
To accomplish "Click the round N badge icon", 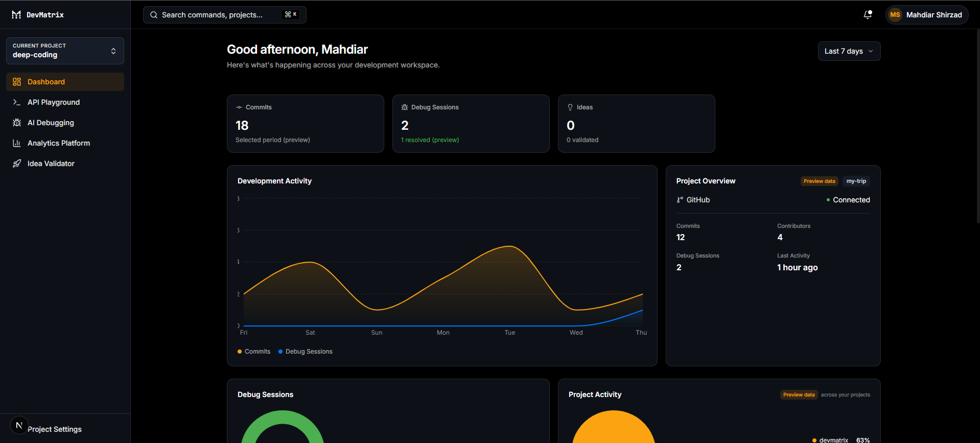I will click(x=19, y=425).
